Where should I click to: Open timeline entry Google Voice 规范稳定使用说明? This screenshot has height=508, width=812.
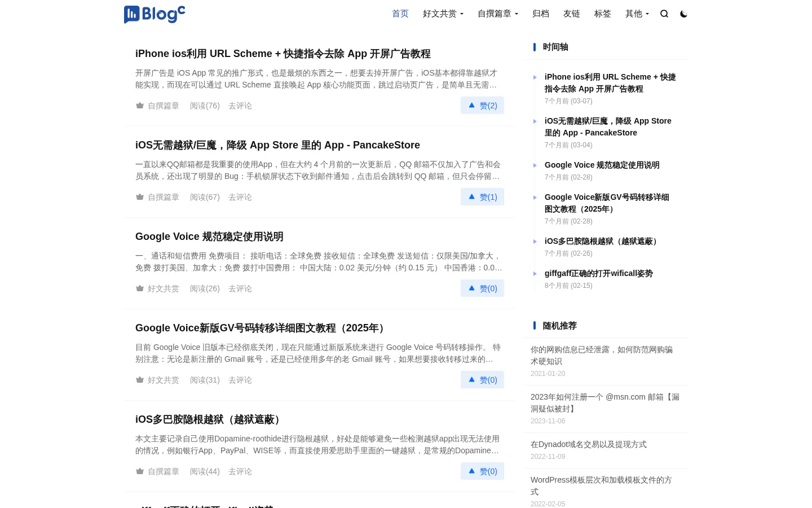click(x=602, y=165)
